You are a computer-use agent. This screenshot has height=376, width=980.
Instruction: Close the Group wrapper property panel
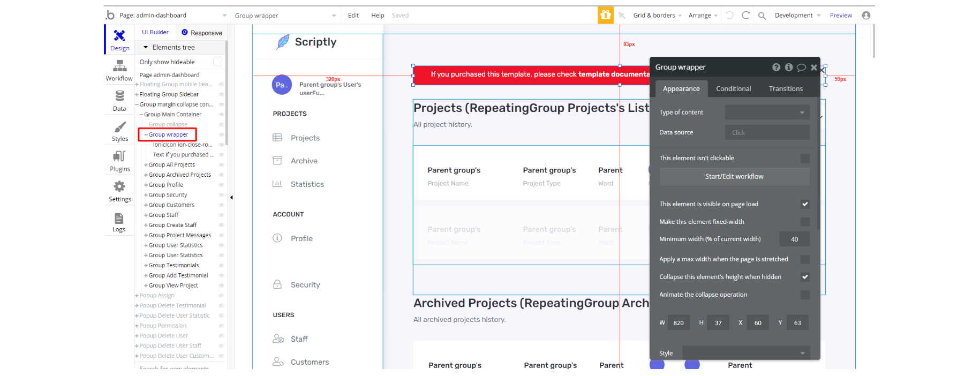point(814,67)
